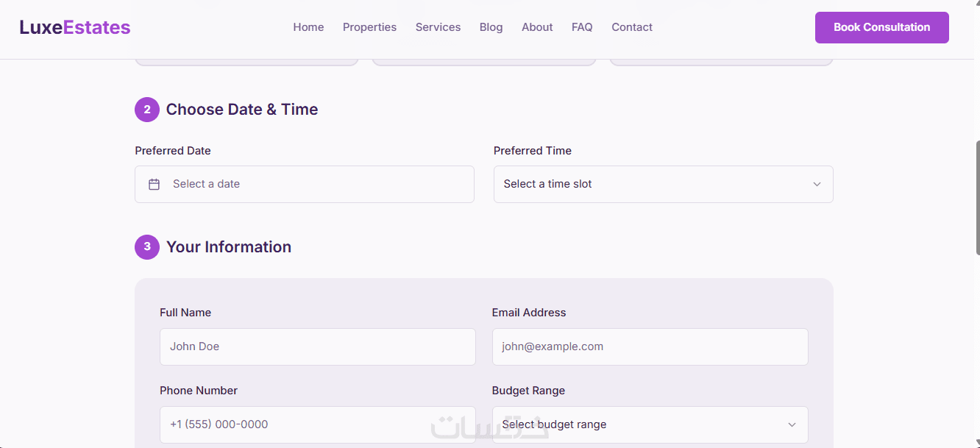Open the Select budget range dropdown
980x448 pixels.
pos(650,424)
